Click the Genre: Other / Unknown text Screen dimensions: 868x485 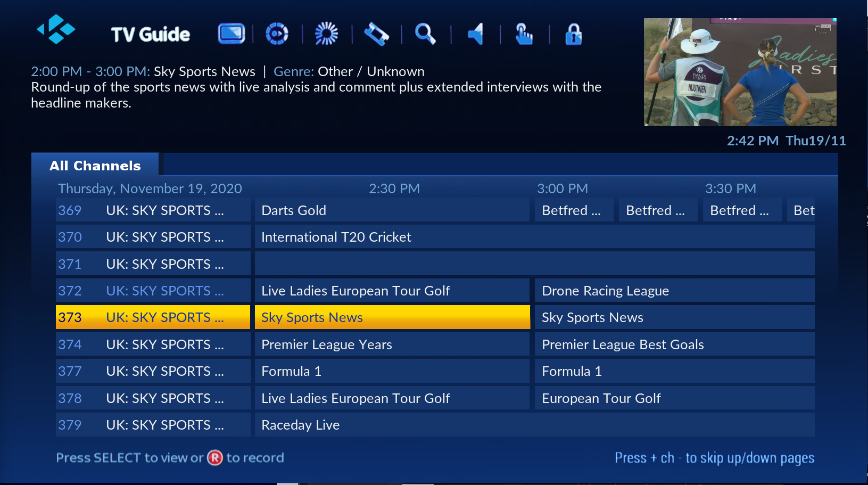click(x=349, y=71)
